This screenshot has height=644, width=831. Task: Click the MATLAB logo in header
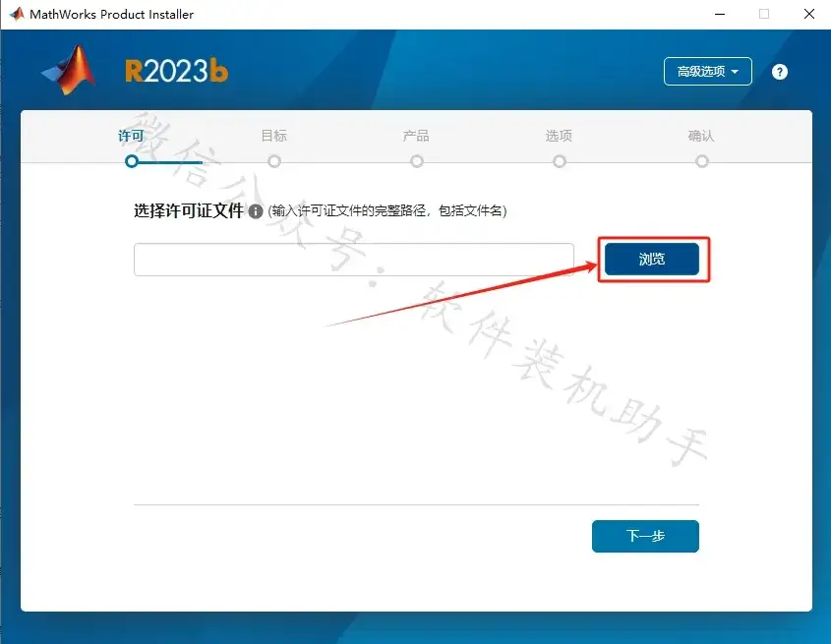pyautogui.click(x=70, y=70)
